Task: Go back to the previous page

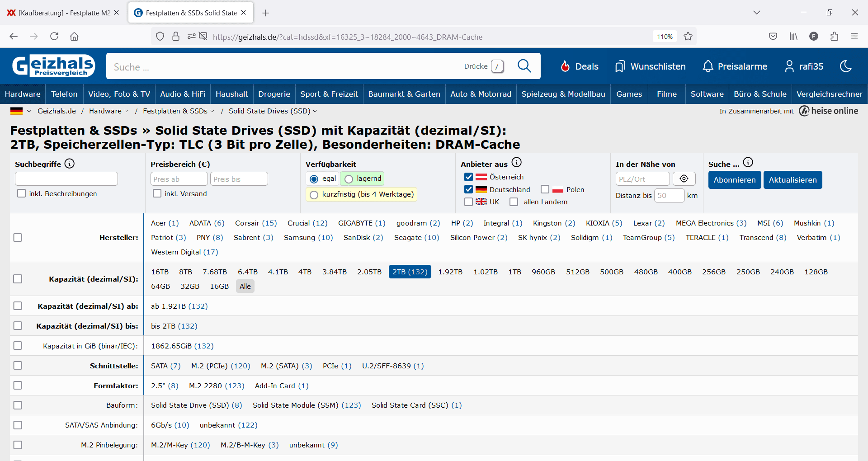Action: click(x=14, y=37)
